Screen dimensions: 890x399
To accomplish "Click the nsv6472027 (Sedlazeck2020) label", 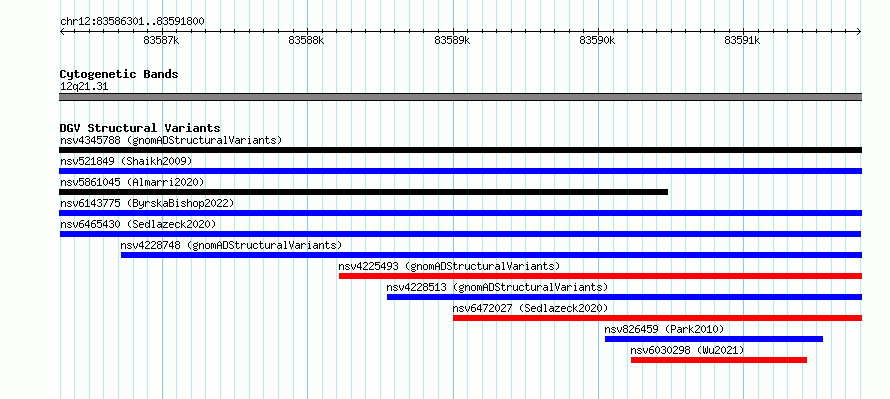I will 530,308.
